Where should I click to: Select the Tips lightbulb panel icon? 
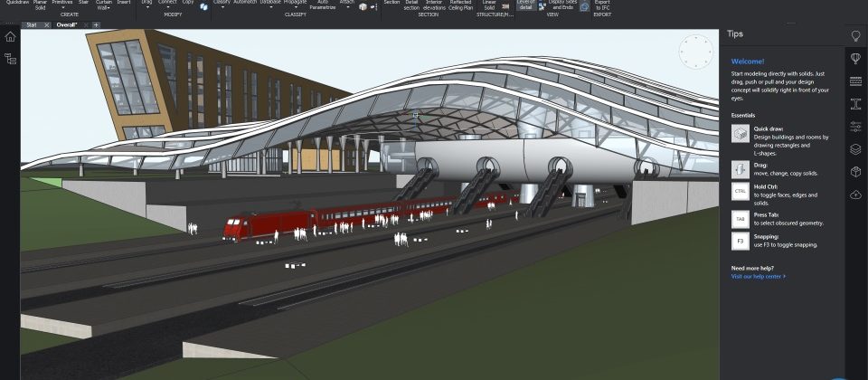[855, 35]
